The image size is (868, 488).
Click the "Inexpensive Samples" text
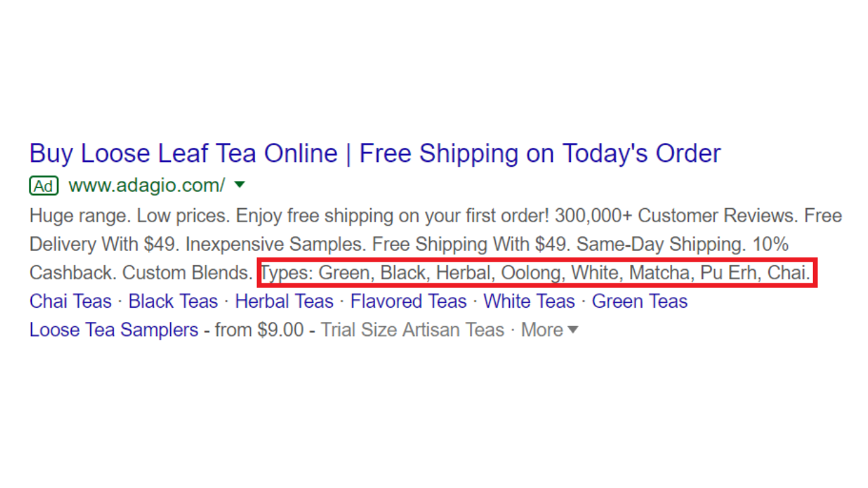click(277, 244)
